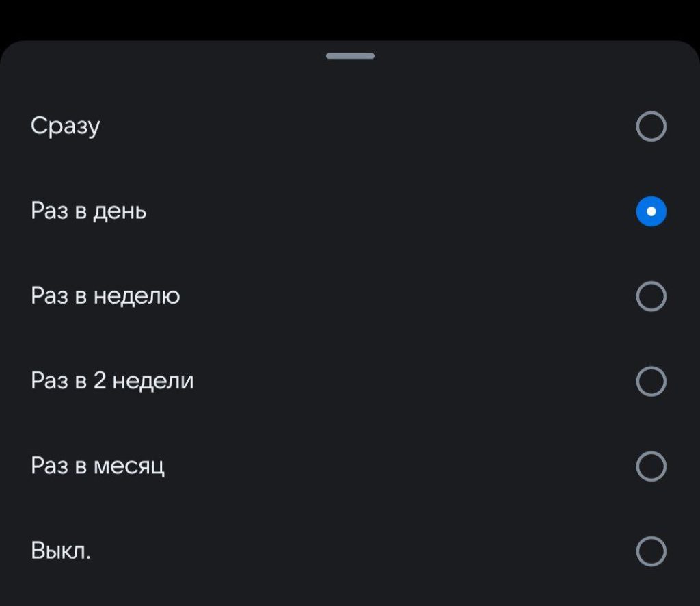Enable the «Раз в месяц» frequency
The width and height of the screenshot is (700, 606).
(x=650, y=466)
